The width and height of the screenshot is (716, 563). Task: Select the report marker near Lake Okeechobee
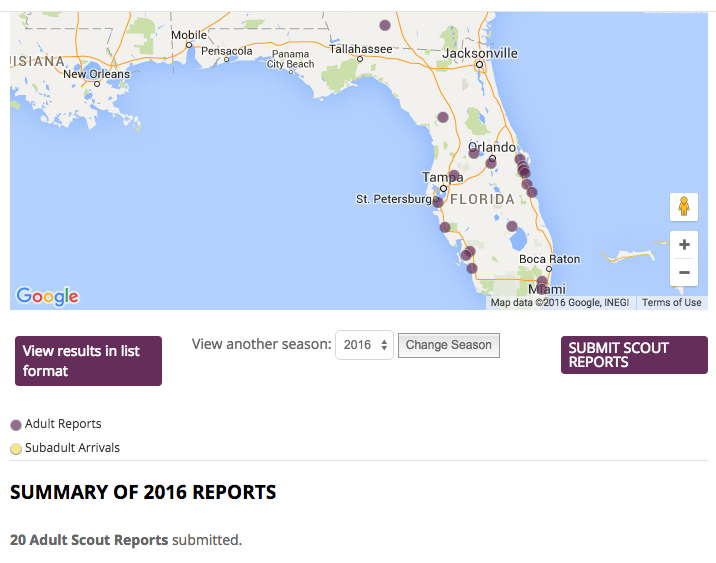coord(512,226)
